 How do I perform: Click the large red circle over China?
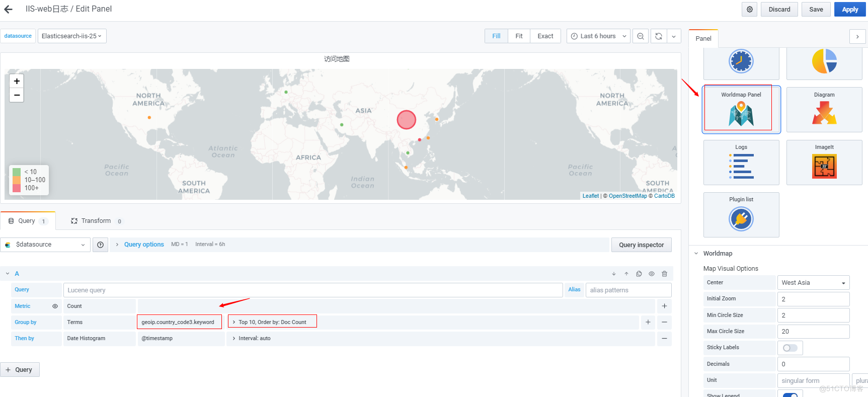click(406, 120)
